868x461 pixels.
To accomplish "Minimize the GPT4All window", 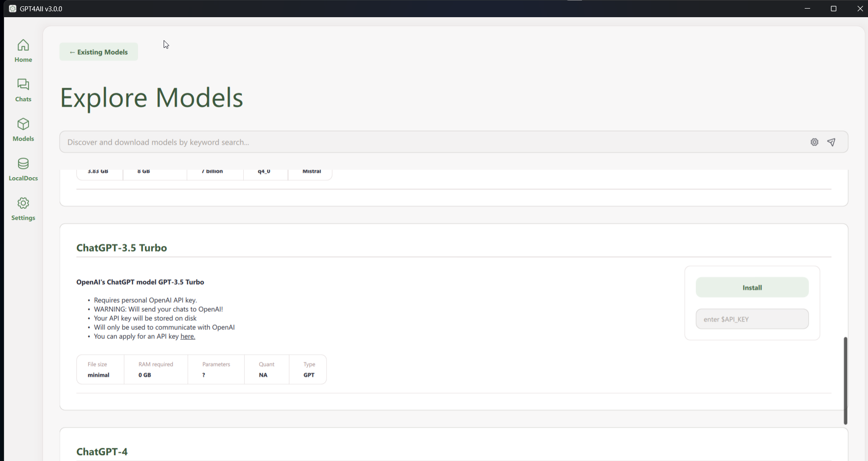I will [807, 9].
